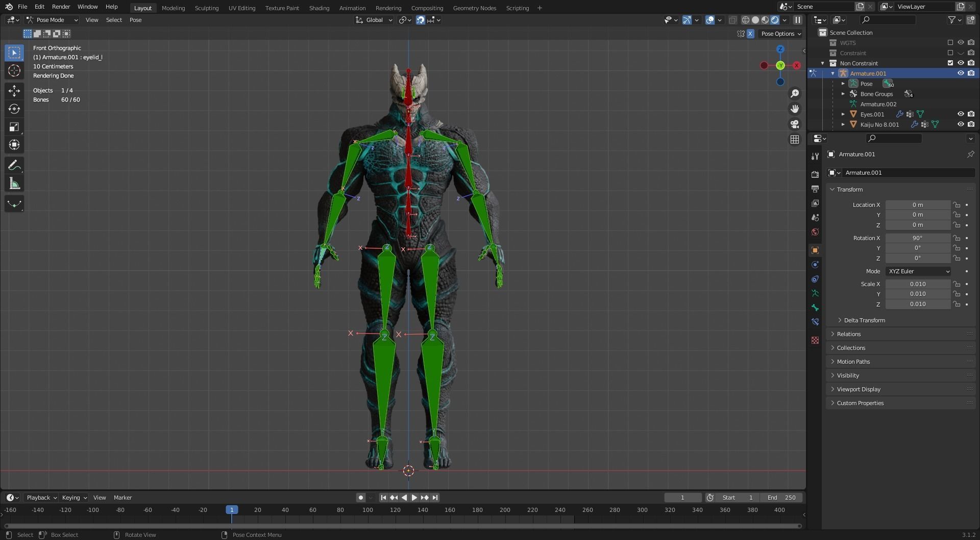The height and width of the screenshot is (540, 980).
Task: Open the Pose menu in viewport header
Action: tap(135, 20)
